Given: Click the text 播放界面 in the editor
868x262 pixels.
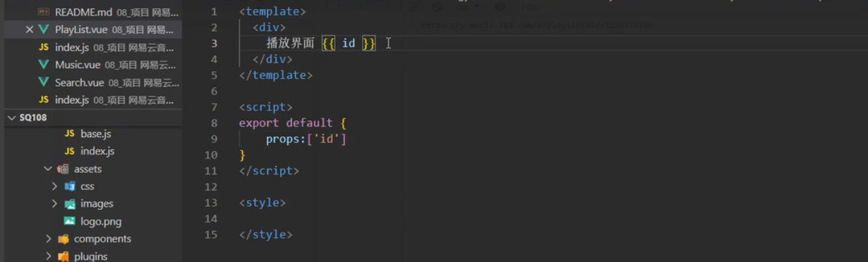Looking at the screenshot, I should [x=290, y=44].
